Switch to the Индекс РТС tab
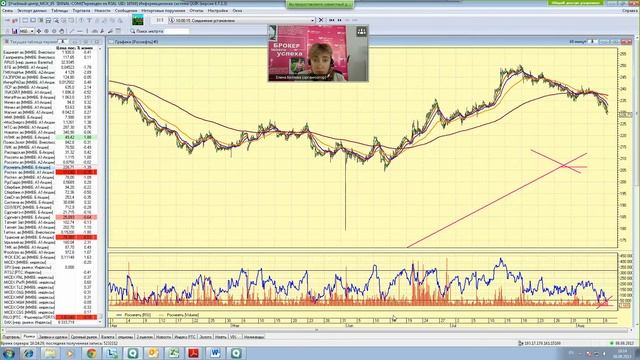640x360 pixels. [x=185, y=337]
